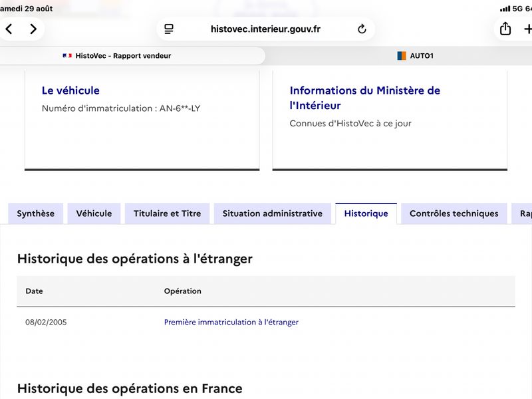Click the Opération column header
Viewport: 532px width, 399px height.
[182, 291]
